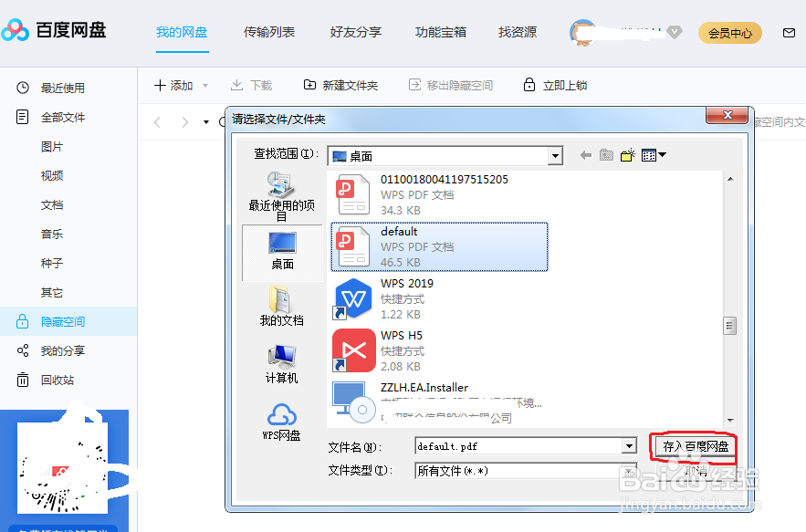Show the 其它 category
806x532 pixels.
[52, 293]
